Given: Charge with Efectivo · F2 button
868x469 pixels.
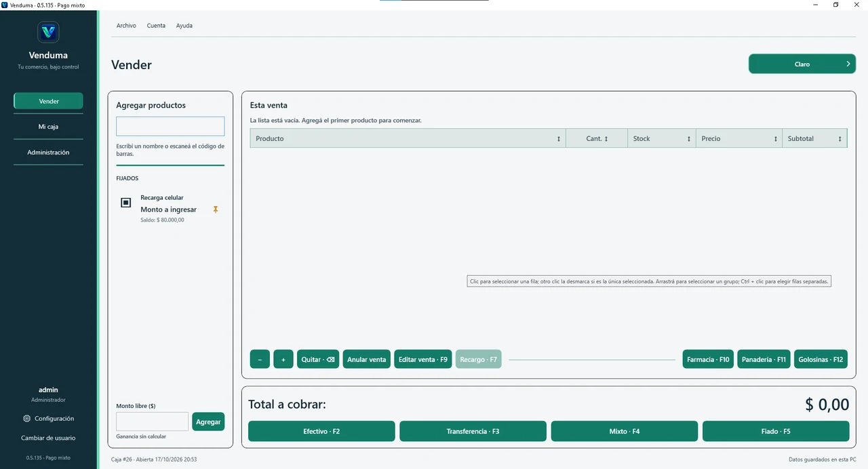Looking at the screenshot, I should (321, 431).
